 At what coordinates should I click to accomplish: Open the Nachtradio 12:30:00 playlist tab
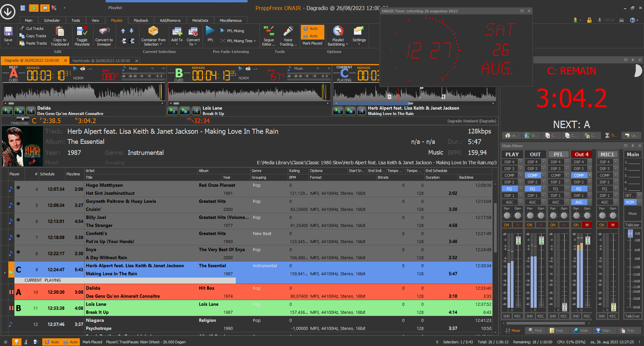pyautogui.click(x=101, y=61)
